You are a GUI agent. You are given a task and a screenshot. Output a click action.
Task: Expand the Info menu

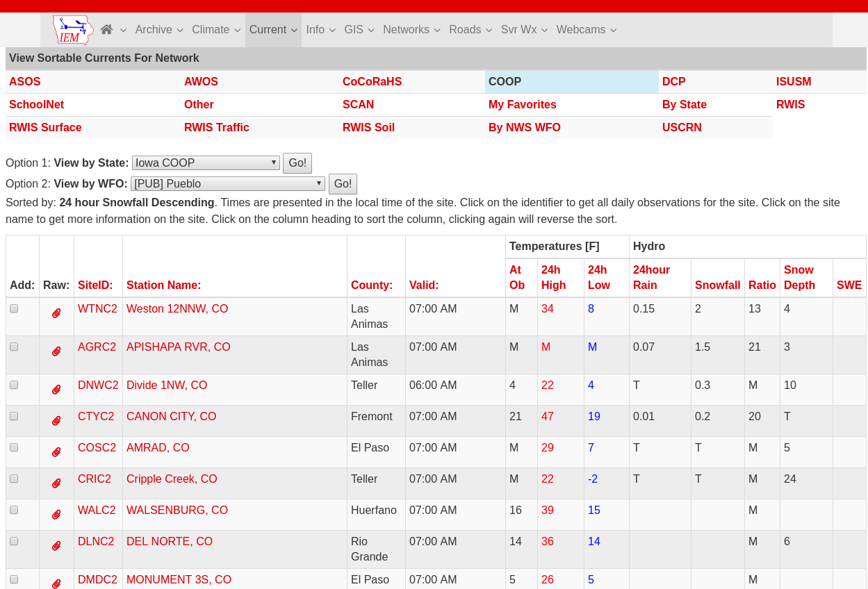click(321, 30)
